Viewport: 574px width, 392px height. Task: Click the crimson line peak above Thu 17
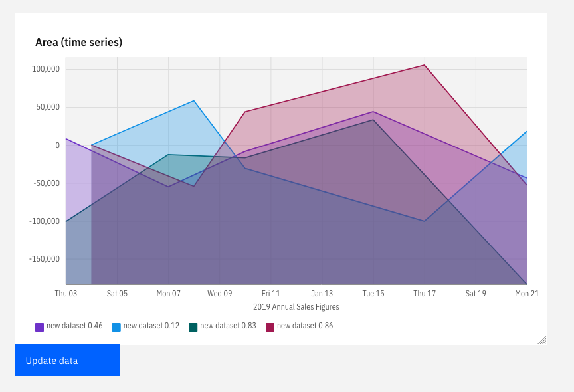pyautogui.click(x=425, y=65)
